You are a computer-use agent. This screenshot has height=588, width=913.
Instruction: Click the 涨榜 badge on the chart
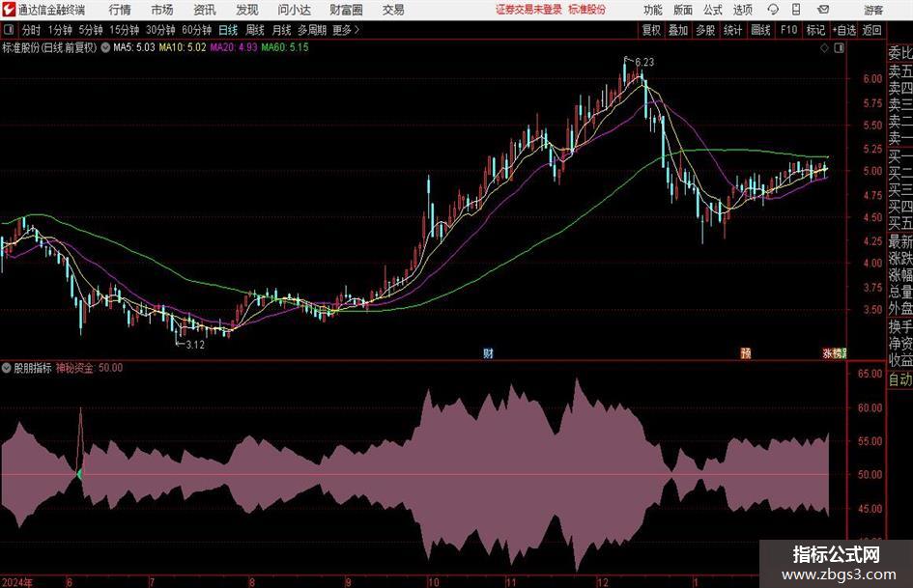click(x=834, y=353)
